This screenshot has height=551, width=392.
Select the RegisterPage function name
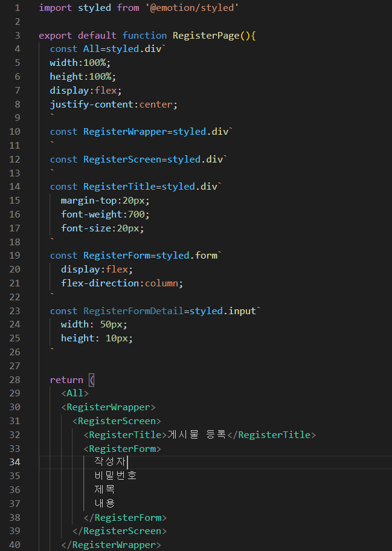tap(206, 36)
